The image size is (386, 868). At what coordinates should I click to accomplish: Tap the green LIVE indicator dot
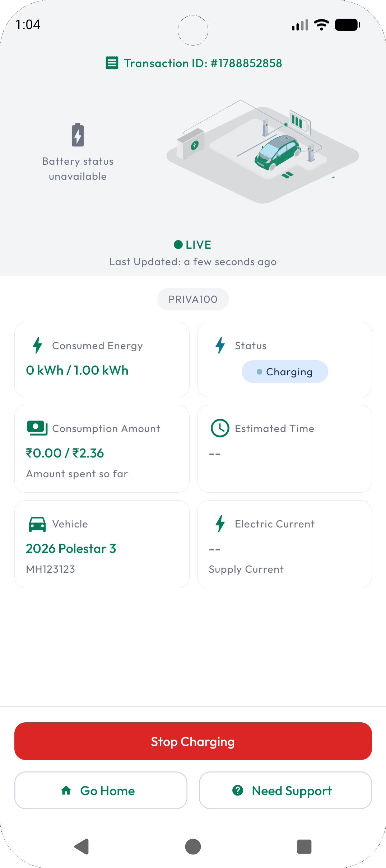pos(178,245)
